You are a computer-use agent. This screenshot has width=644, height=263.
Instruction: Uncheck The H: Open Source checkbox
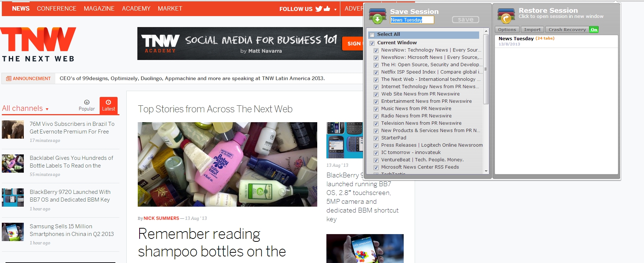(376, 65)
